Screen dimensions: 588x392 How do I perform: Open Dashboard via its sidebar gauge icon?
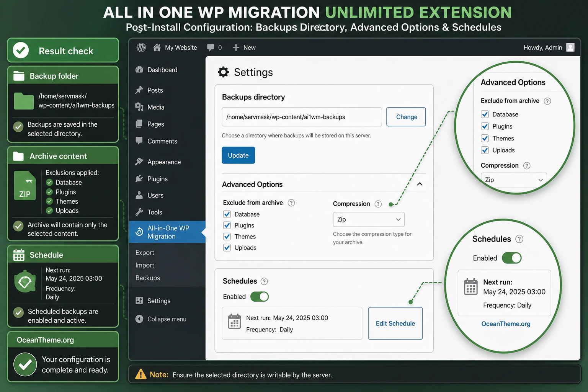[139, 70]
